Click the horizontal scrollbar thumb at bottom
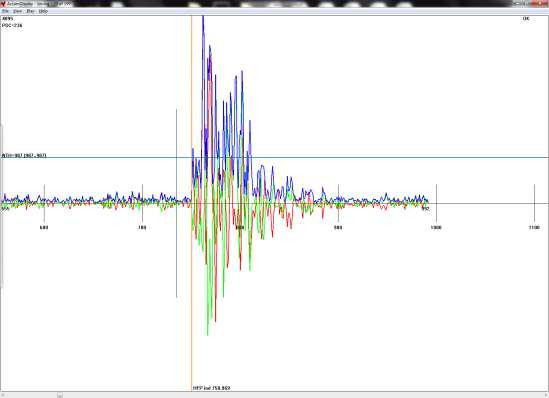 (60, 395)
